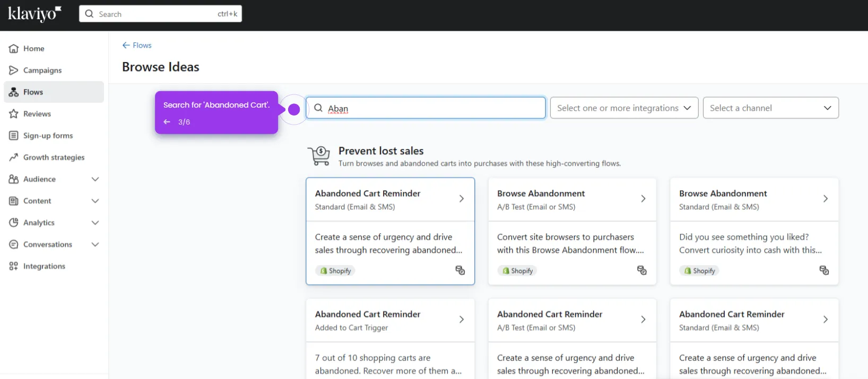This screenshot has height=379, width=868.
Task: Click 'Did you see something you liked?' description
Action: pyautogui.click(x=750, y=244)
